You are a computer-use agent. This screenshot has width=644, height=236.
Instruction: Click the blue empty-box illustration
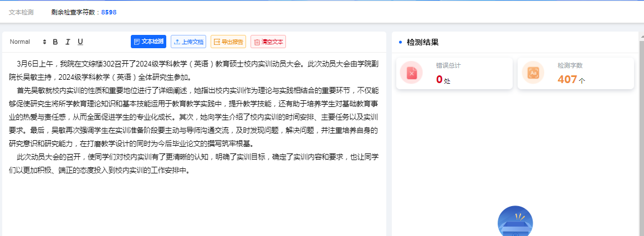[515, 222]
